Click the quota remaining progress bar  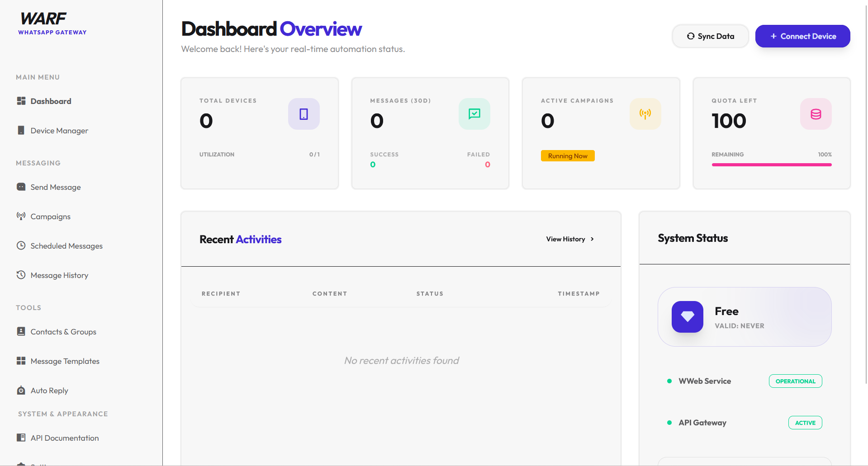coord(771,165)
